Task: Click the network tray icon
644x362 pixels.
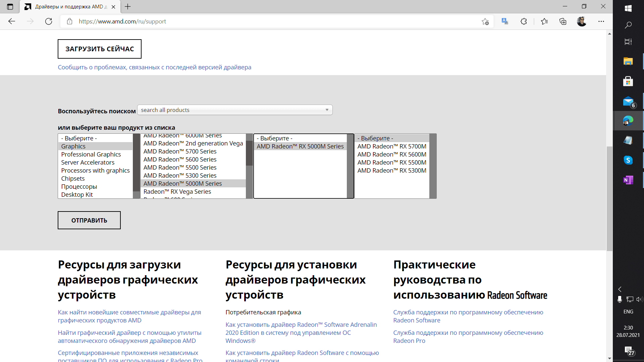Action: 630,299
